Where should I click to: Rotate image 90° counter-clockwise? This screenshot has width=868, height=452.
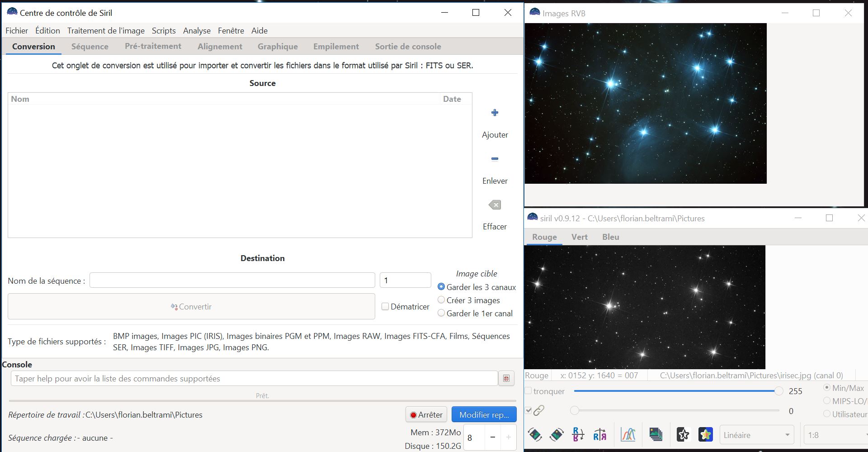point(535,435)
